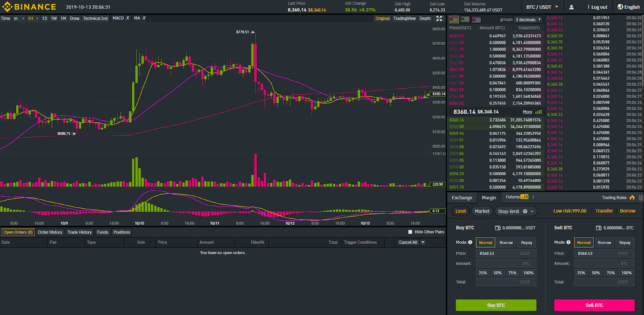Expand chart to fullscreen
Image resolution: width=644 pixels, height=315 pixels.
pos(439,19)
